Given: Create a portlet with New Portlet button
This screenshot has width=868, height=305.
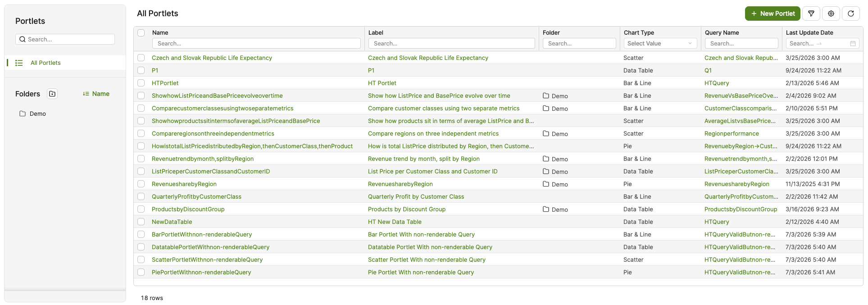Looking at the screenshot, I should (773, 14).
